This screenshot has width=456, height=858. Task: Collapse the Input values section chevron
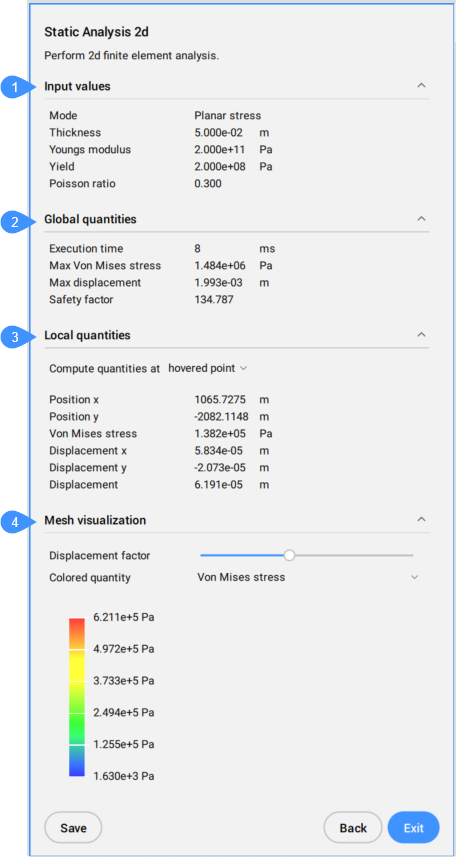pyautogui.click(x=421, y=85)
